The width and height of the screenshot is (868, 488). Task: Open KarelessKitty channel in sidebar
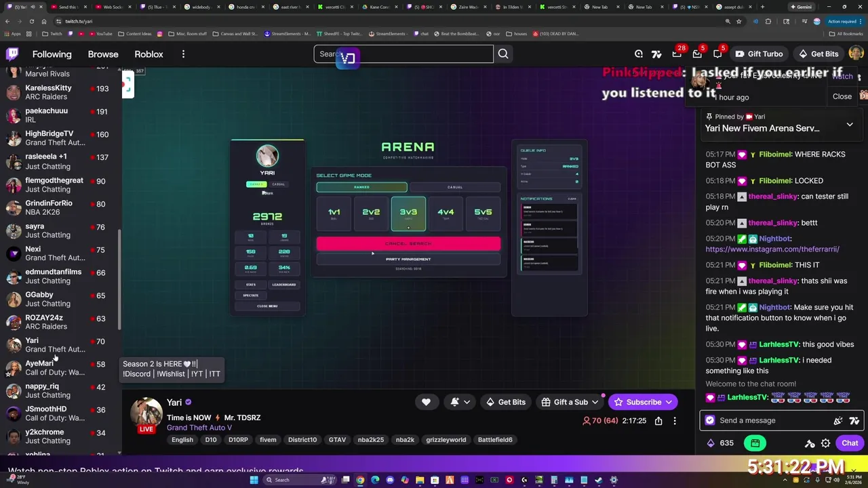(x=60, y=92)
